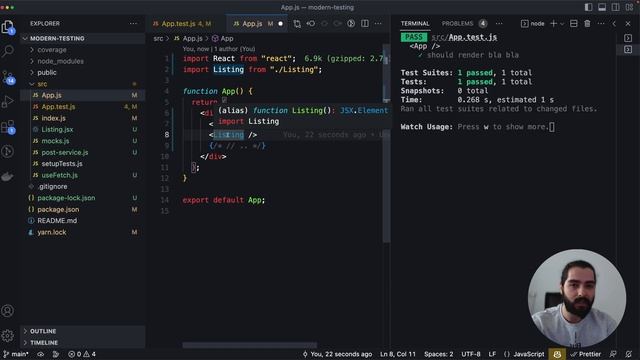Open src/App.test.js link in terminal
The width and height of the screenshot is (640, 360).
(x=464, y=37)
